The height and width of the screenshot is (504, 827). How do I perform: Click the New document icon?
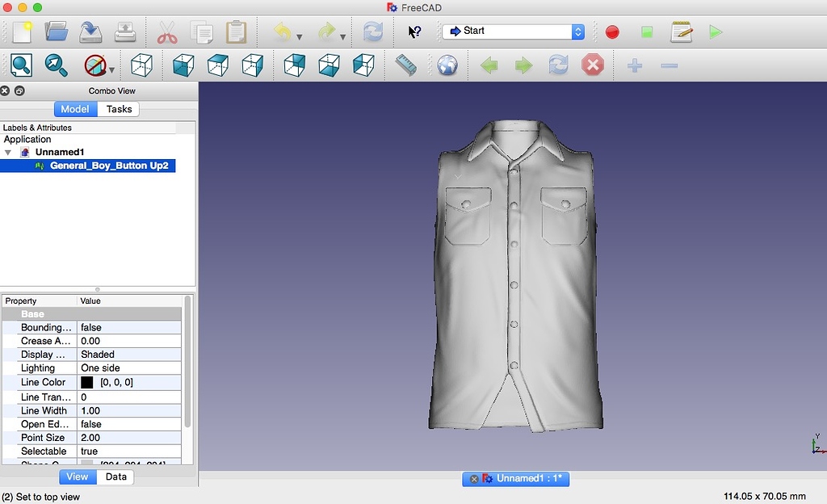[21, 32]
